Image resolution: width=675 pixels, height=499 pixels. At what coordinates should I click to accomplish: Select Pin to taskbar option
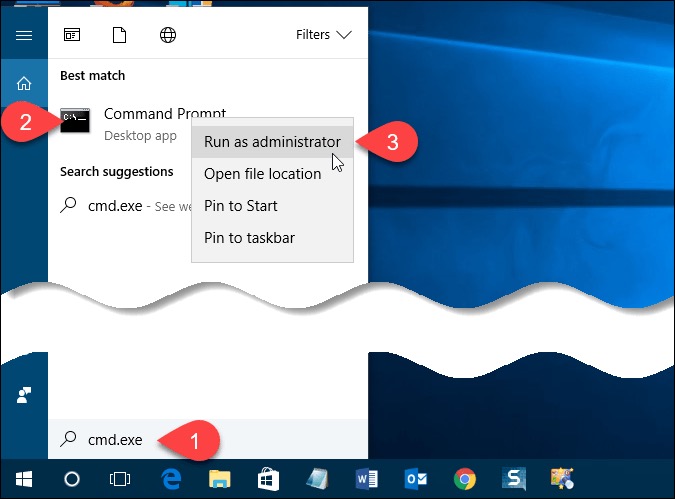(249, 238)
